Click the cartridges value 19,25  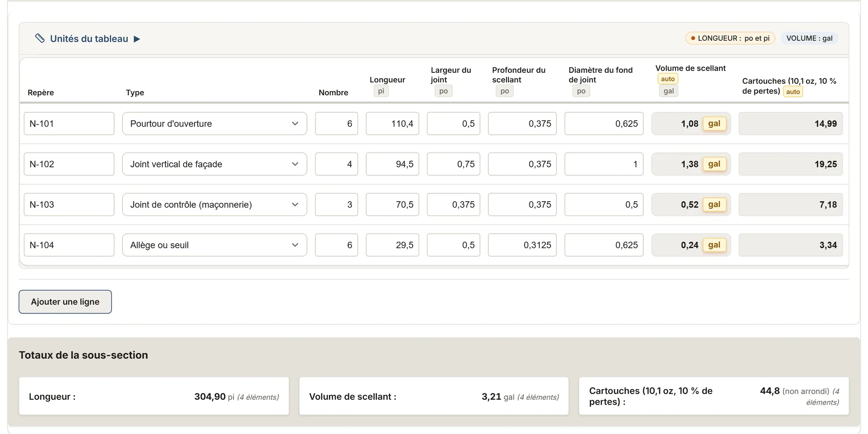pyautogui.click(x=825, y=164)
